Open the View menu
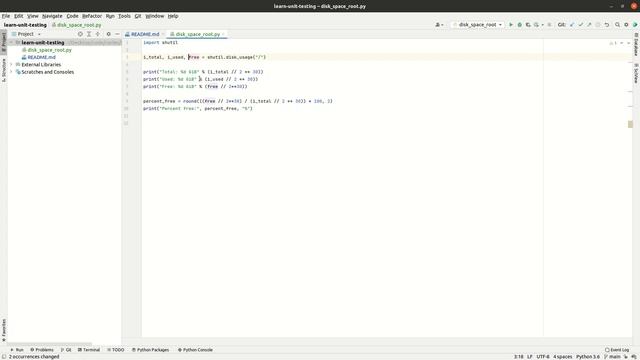The height and width of the screenshot is (360, 640). point(33,16)
